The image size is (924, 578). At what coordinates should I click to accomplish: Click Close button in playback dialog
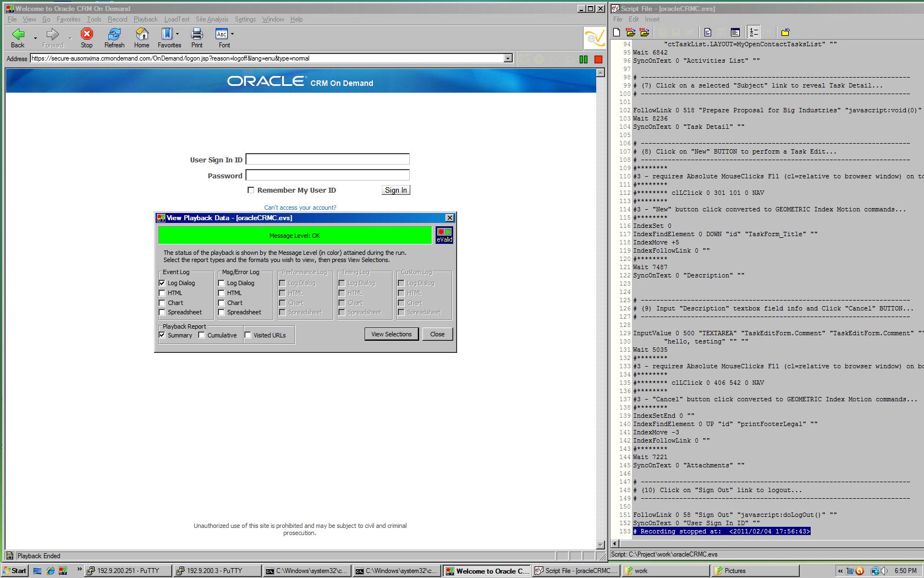coord(437,334)
